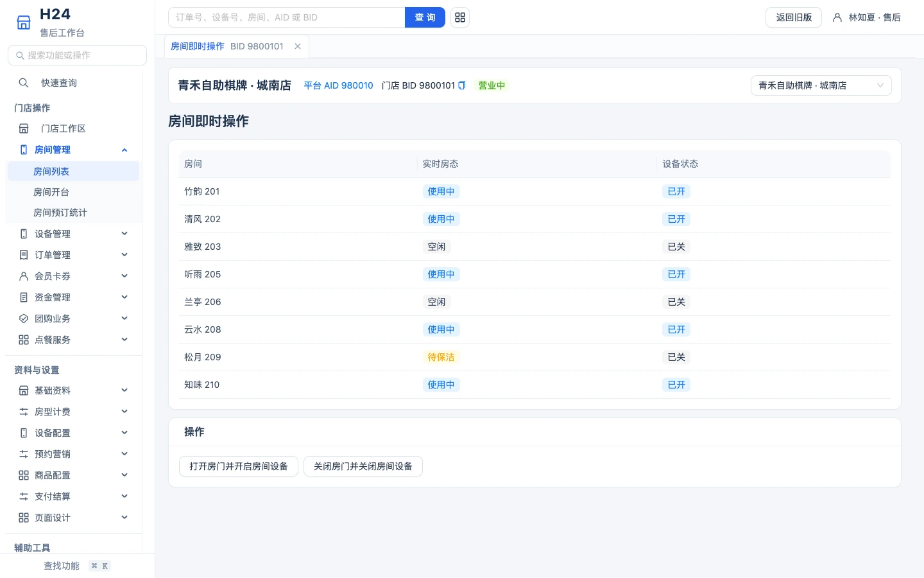The width and height of the screenshot is (924, 578).
Task: Open 房间预订统计 submenu item
Action: (x=73, y=213)
